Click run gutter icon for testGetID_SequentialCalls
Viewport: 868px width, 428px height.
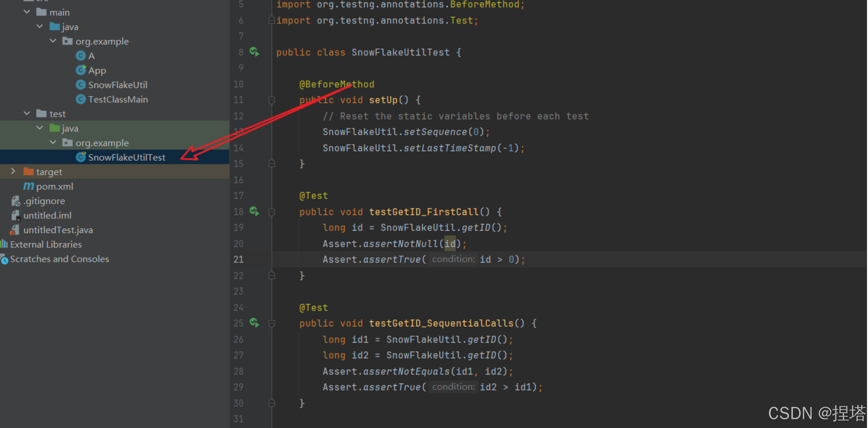click(x=254, y=323)
